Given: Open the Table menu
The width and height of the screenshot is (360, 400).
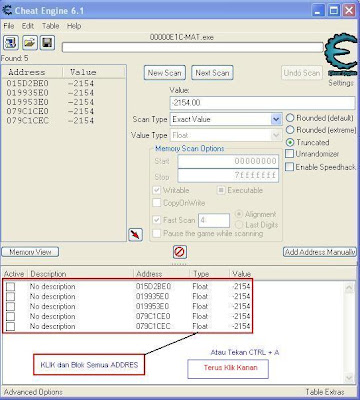Looking at the screenshot, I should point(51,26).
